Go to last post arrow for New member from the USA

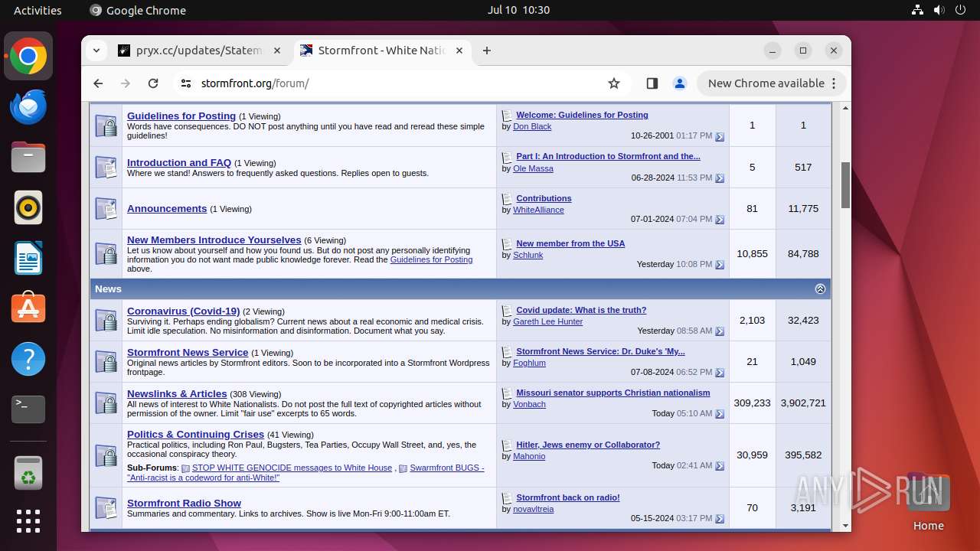tap(720, 265)
